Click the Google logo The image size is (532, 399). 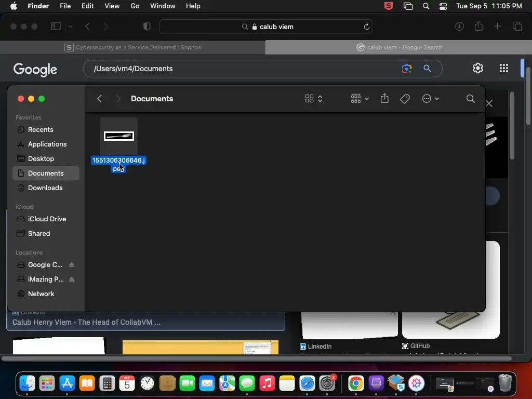[35, 70]
